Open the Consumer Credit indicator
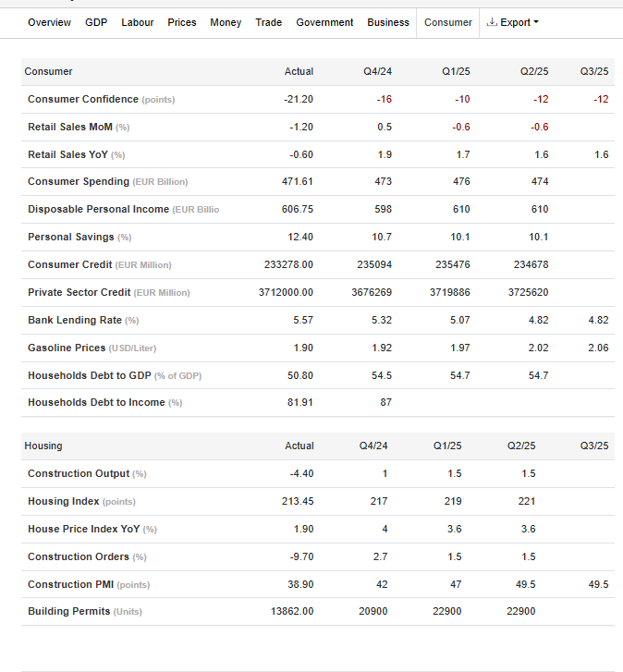The width and height of the screenshot is (623, 672). click(x=70, y=264)
